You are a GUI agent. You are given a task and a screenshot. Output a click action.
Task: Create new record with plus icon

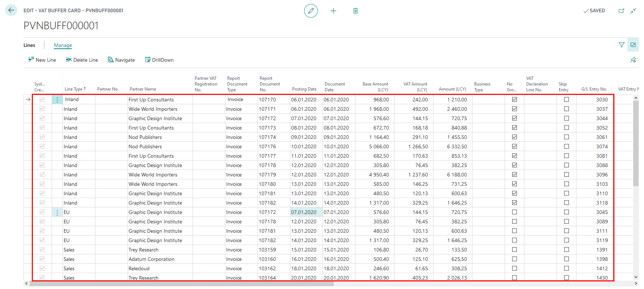pyautogui.click(x=333, y=11)
